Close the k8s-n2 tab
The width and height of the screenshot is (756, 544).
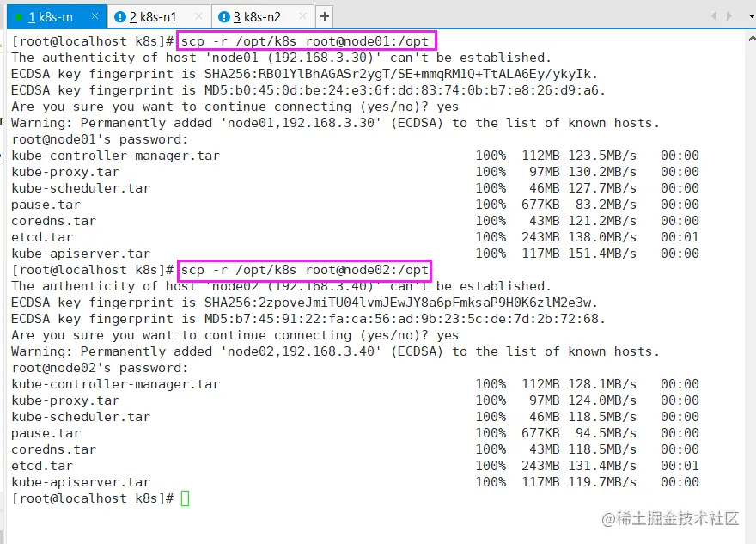click(302, 16)
